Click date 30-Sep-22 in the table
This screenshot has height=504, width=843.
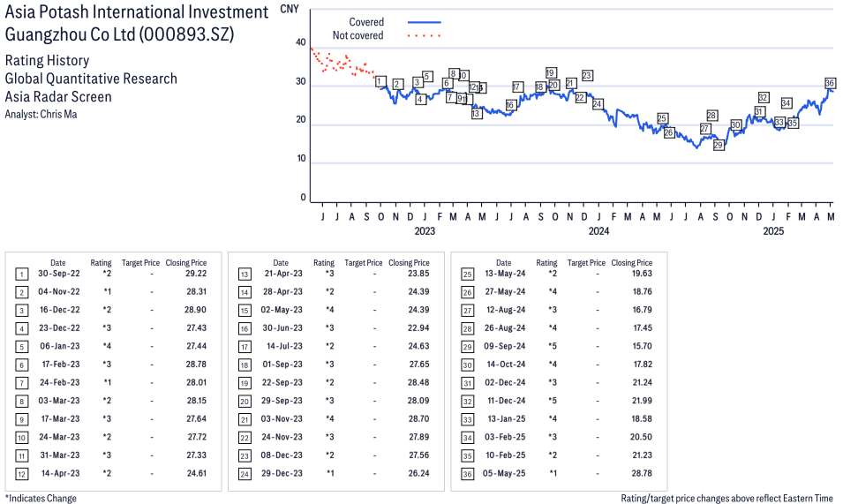(58, 274)
